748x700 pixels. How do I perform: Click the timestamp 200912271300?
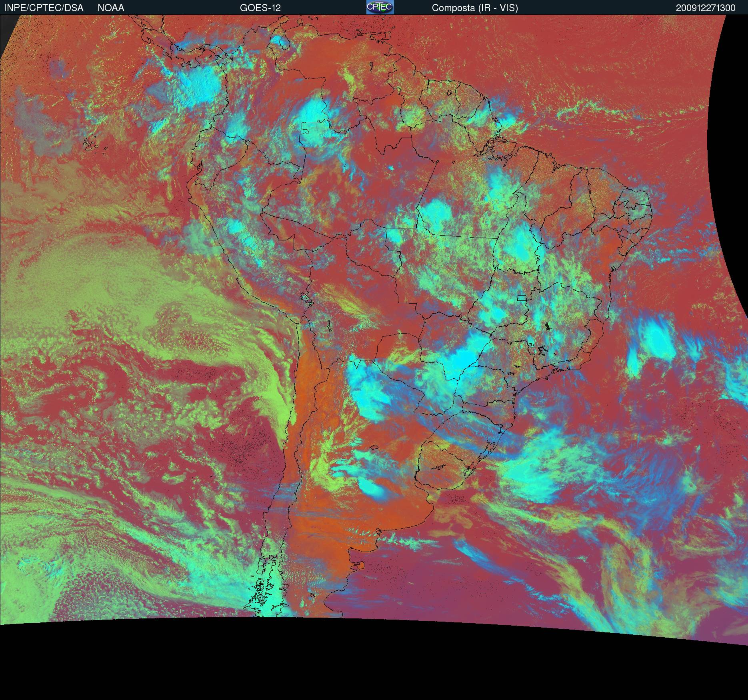[x=706, y=8]
